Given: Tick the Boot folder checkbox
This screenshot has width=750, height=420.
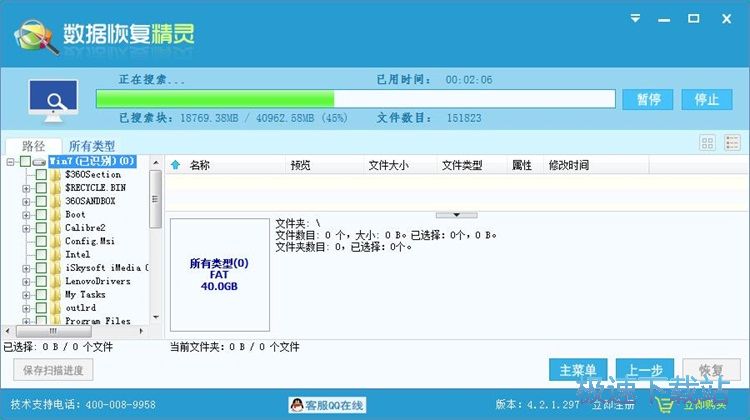Looking at the screenshot, I should pos(41,215).
